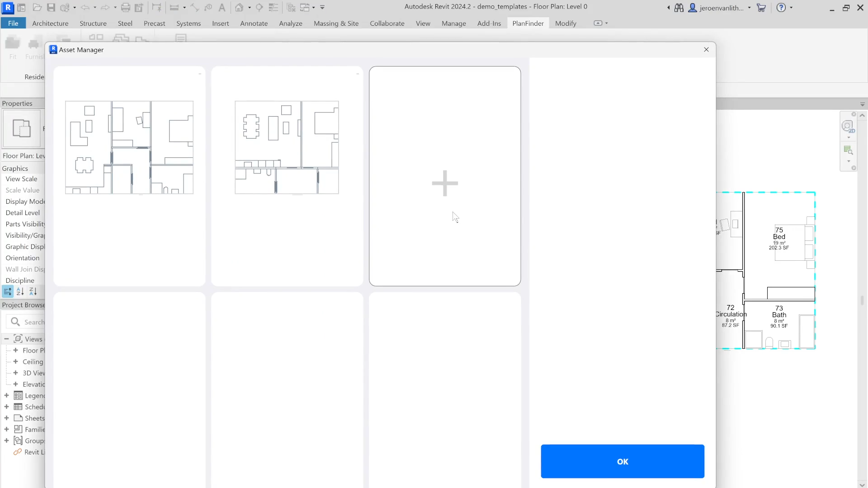Viewport: 868px width, 488px height.
Task: Click the search binoculars icon in title bar
Action: pyautogui.click(x=679, y=7)
